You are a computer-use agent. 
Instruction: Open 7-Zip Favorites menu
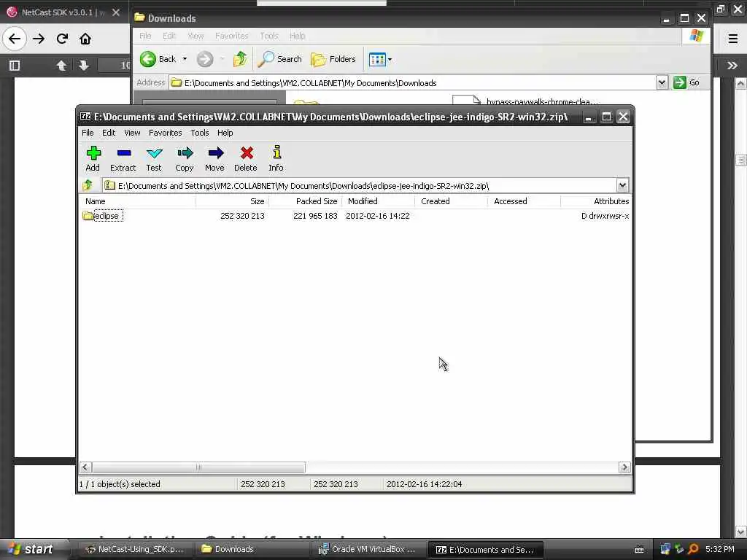(166, 133)
